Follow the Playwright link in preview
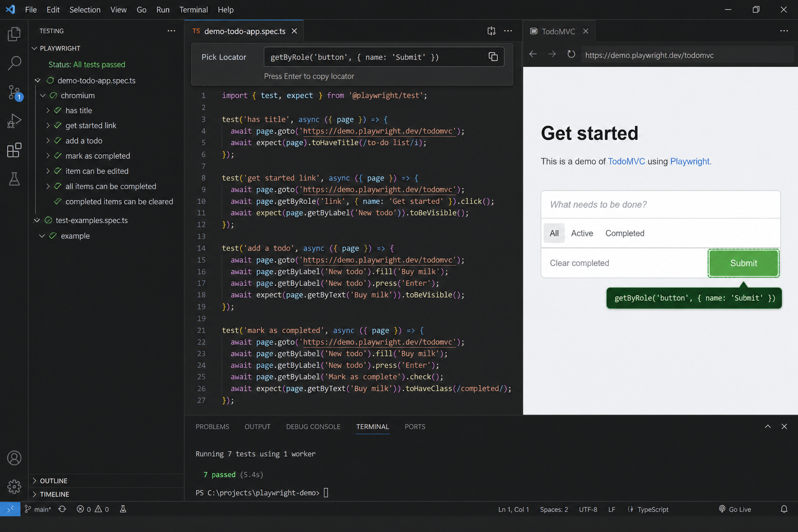This screenshot has height=532, width=798. tap(690, 162)
